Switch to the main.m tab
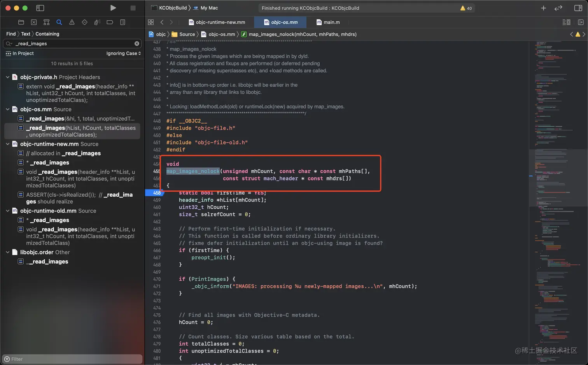The image size is (588, 365). coord(328,22)
